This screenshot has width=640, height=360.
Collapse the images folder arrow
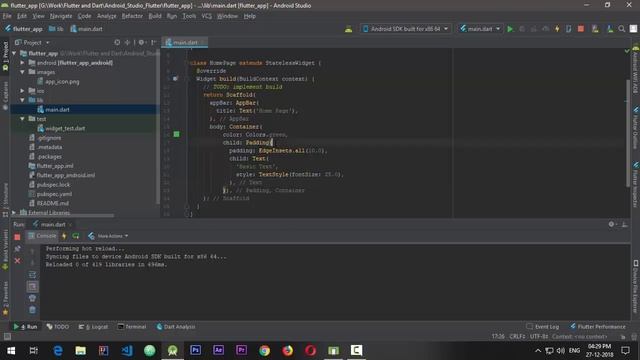point(22,72)
